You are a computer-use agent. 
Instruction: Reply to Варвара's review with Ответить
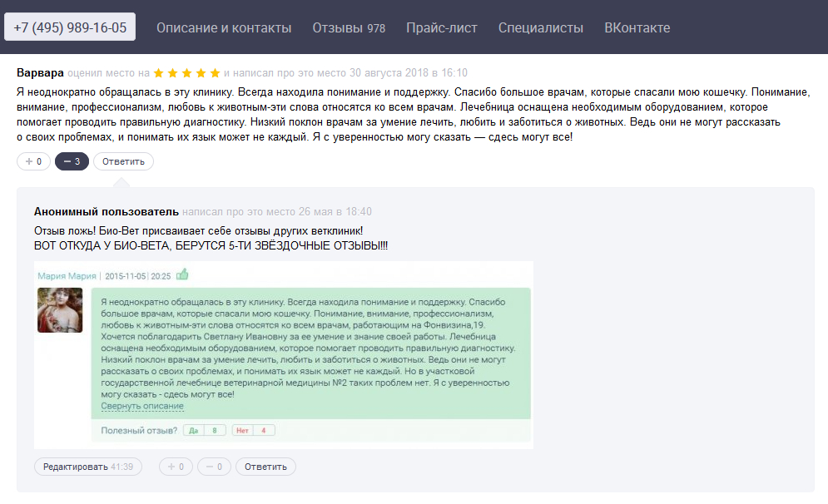[x=123, y=161]
